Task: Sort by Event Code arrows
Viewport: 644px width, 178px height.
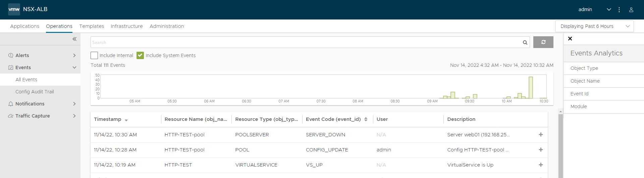Action: coord(366,119)
